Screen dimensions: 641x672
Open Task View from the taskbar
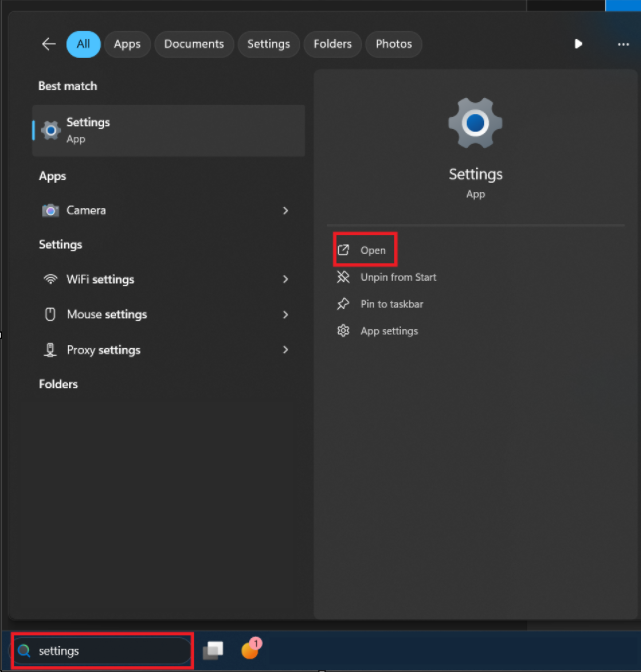(213, 650)
